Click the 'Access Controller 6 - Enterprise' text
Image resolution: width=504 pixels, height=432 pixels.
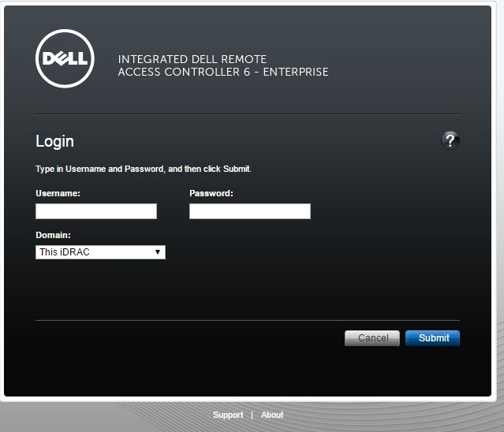click(223, 72)
